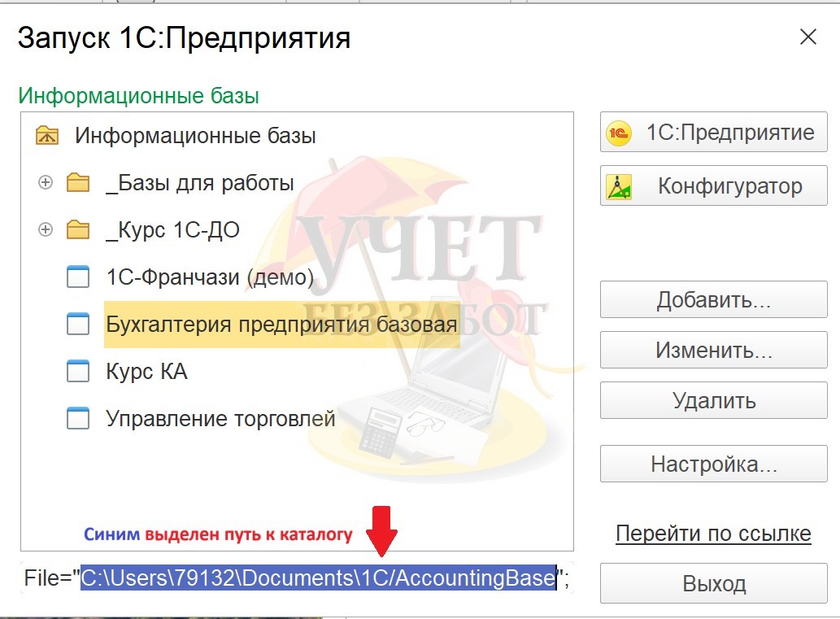Expand the _Курс 1С-ДО folder

coord(46,230)
